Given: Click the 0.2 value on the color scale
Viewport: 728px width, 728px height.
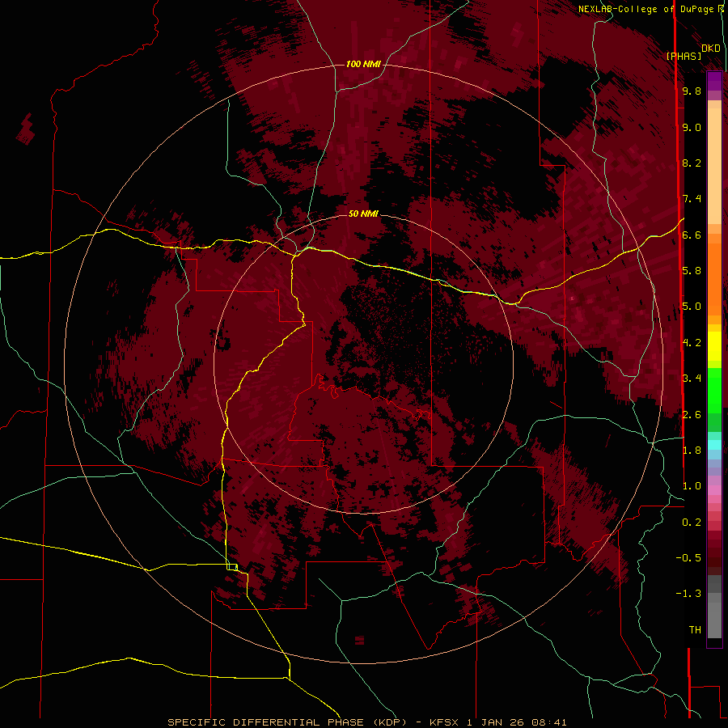Looking at the screenshot, I should tap(692, 523).
